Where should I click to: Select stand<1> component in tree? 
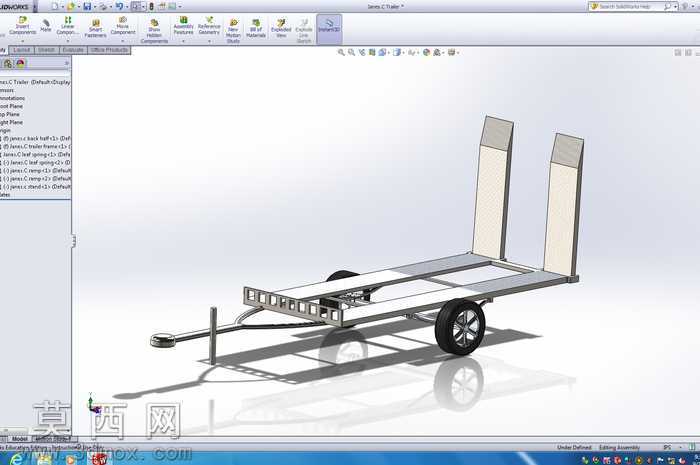pyautogui.click(x=36, y=187)
